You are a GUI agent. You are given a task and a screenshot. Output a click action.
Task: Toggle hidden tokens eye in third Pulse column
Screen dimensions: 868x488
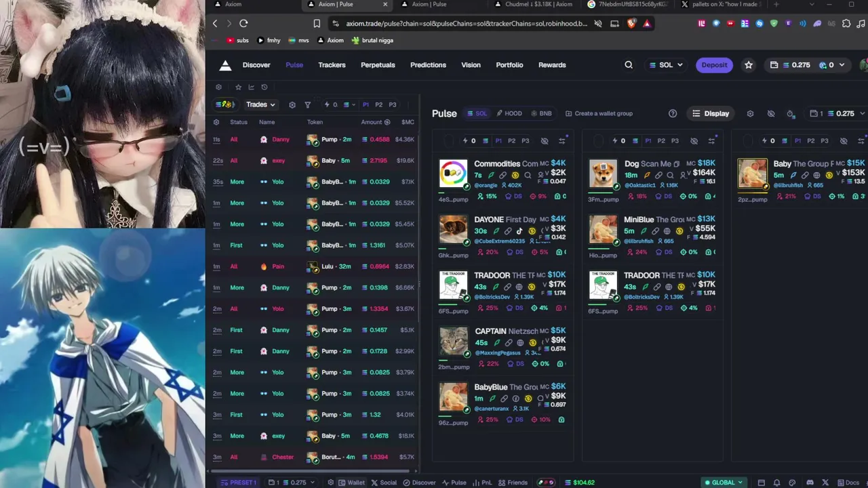pyautogui.click(x=844, y=141)
